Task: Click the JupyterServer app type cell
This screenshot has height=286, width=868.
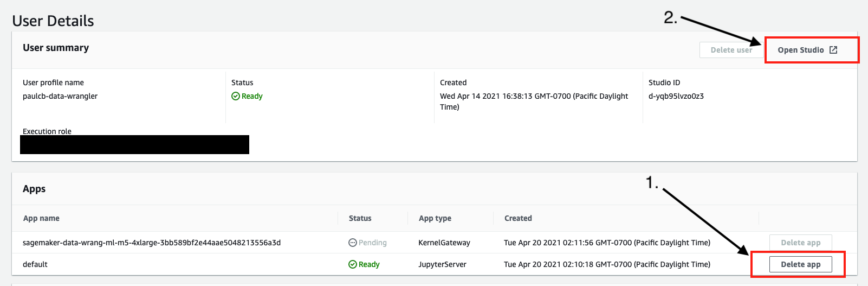Action: (442, 264)
